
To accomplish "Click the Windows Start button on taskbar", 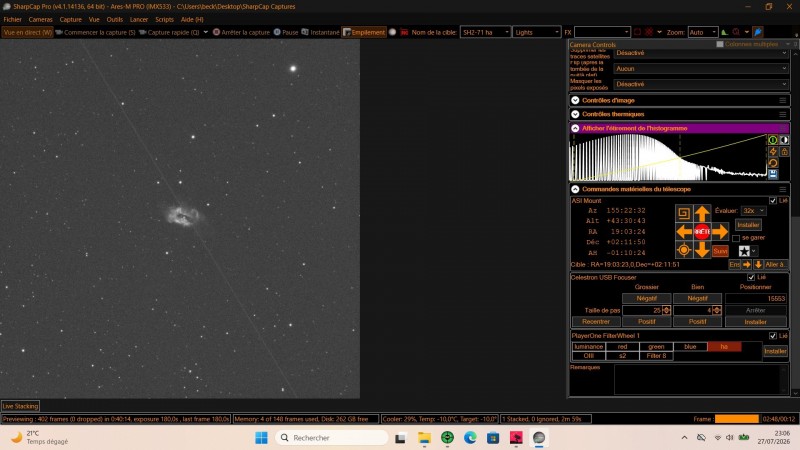I will pyautogui.click(x=261, y=438).
